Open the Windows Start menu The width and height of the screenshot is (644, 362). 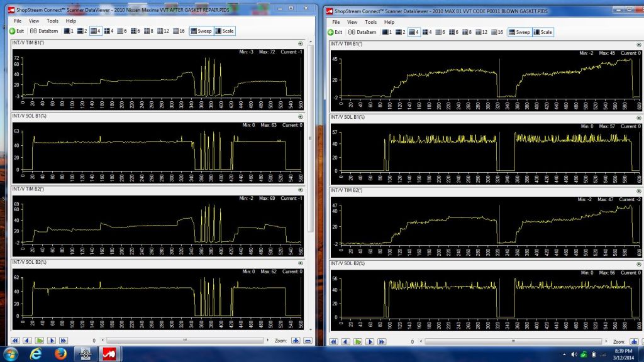(11, 354)
